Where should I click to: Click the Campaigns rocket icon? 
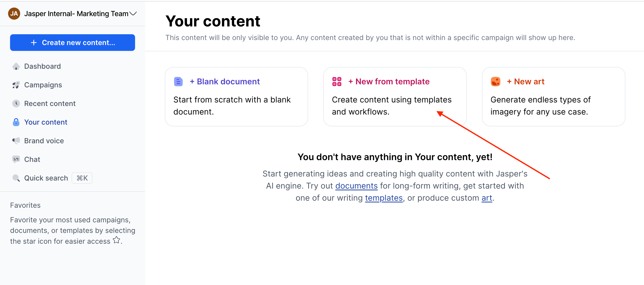click(x=16, y=85)
